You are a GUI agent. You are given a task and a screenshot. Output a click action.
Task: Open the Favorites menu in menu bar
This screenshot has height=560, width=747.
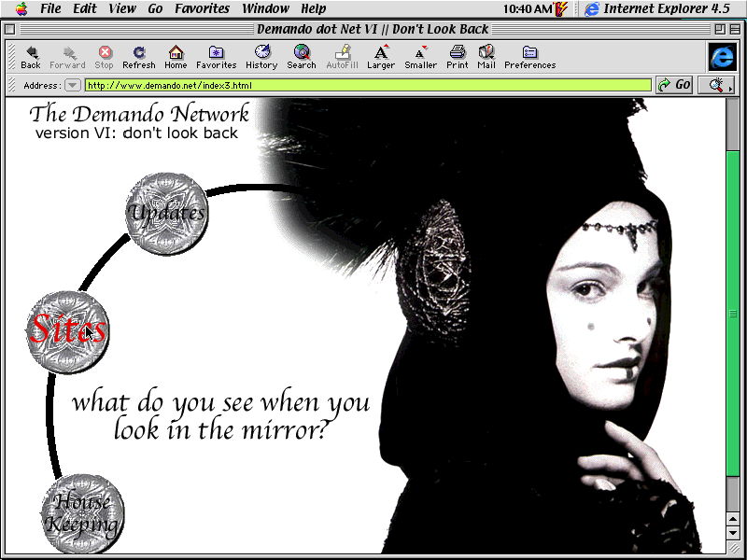coord(203,8)
